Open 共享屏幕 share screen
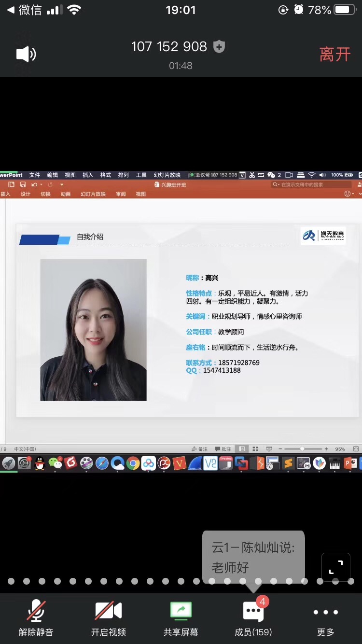 click(x=181, y=619)
